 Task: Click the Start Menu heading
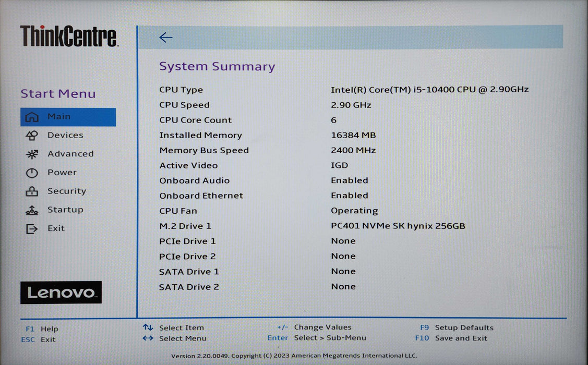pos(58,93)
